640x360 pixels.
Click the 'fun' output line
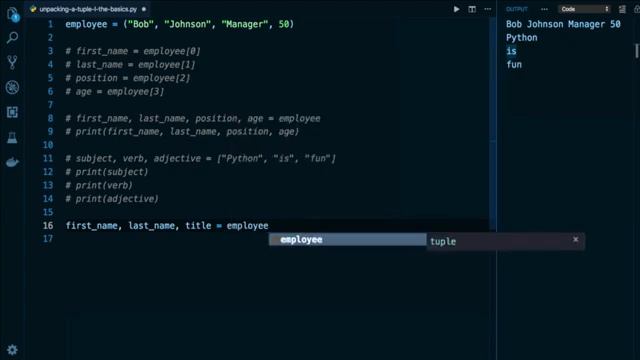(514, 64)
